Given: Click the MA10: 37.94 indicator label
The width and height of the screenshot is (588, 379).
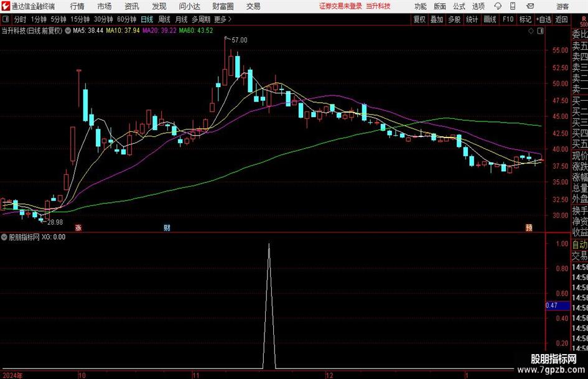Looking at the screenshot, I should coord(123,30).
